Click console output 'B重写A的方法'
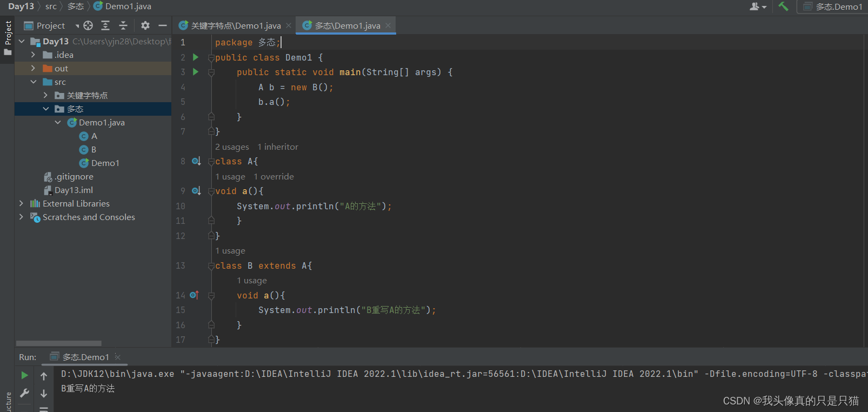868x412 pixels. pos(88,388)
